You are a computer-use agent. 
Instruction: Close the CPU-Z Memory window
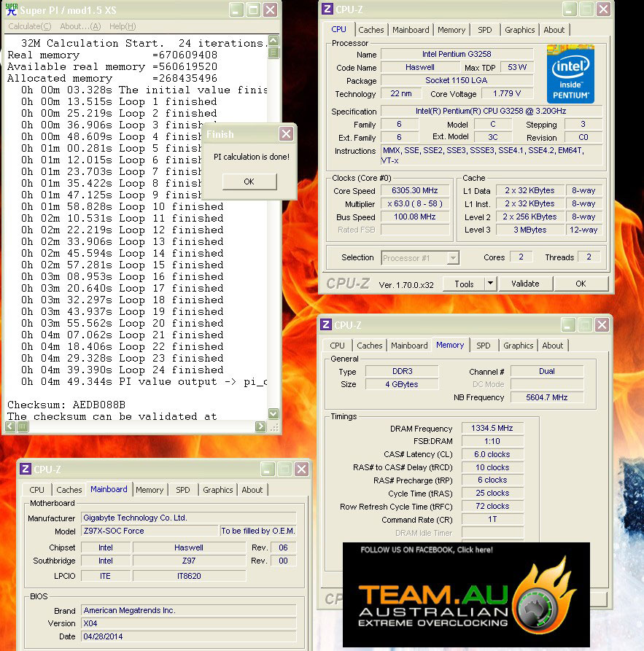tap(602, 324)
